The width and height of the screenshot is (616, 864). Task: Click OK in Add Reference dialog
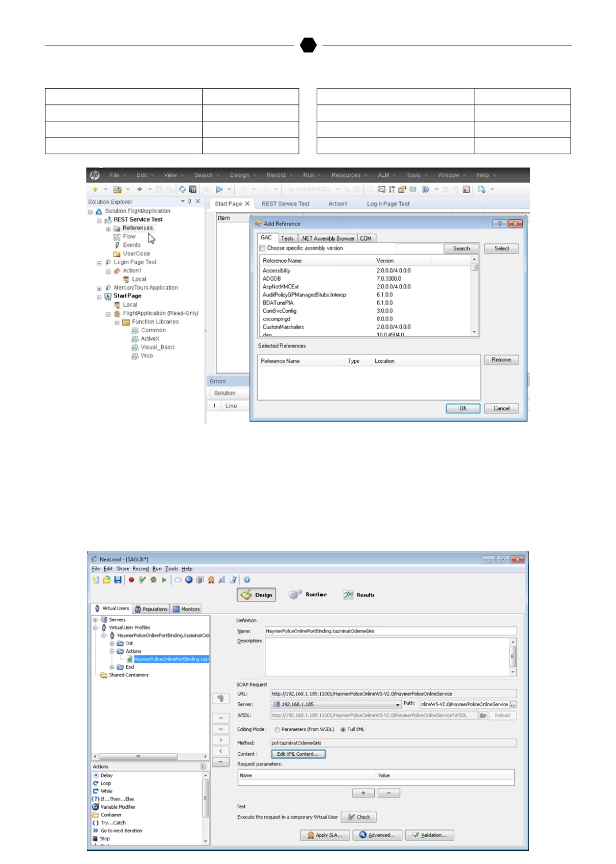tap(463, 408)
